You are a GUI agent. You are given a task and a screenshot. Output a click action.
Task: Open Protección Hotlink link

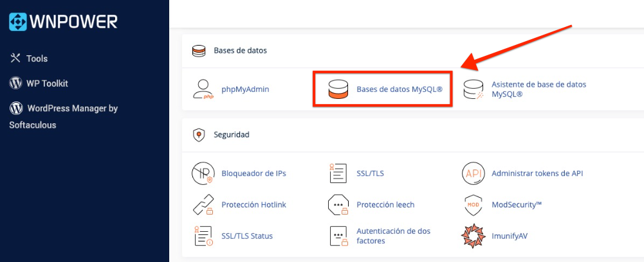[254, 205]
